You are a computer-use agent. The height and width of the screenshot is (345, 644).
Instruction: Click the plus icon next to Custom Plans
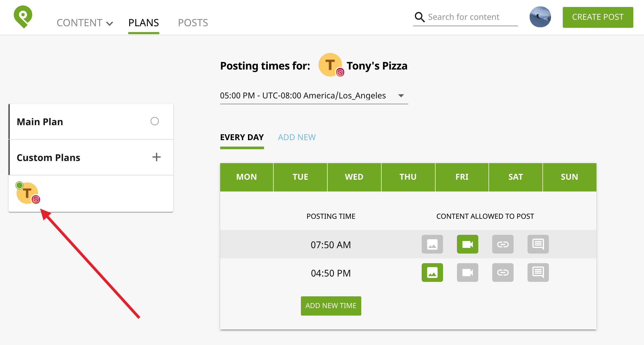click(x=157, y=157)
